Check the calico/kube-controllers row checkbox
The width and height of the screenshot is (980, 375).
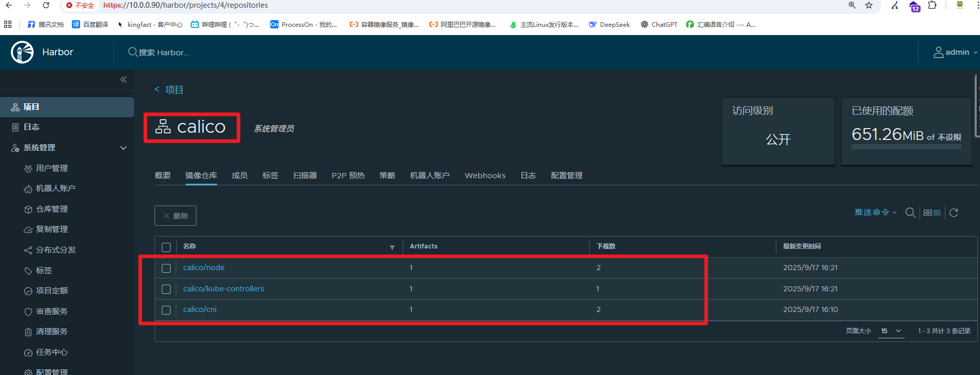click(166, 289)
